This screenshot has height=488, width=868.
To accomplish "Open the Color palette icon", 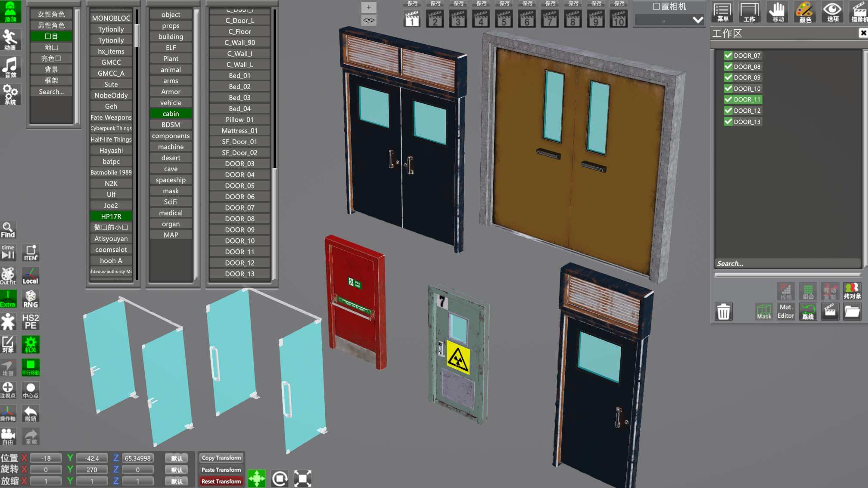I will pyautogui.click(x=805, y=12).
